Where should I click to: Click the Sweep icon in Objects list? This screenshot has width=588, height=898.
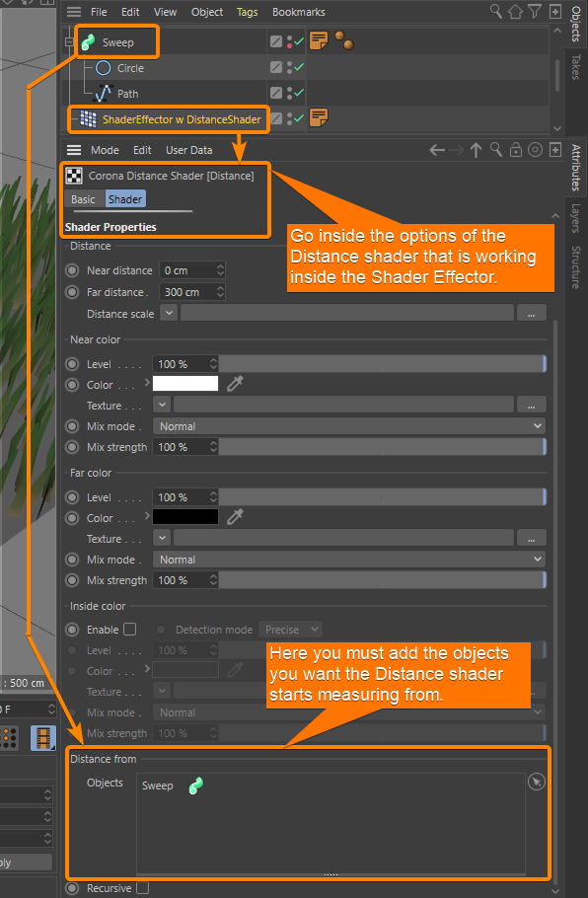195,786
